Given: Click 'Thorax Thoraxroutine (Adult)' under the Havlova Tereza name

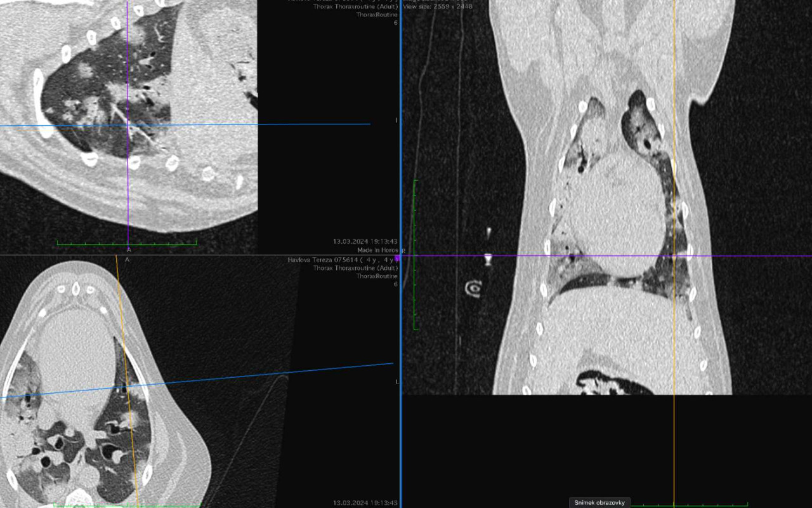Looking at the screenshot, I should pyautogui.click(x=355, y=268).
